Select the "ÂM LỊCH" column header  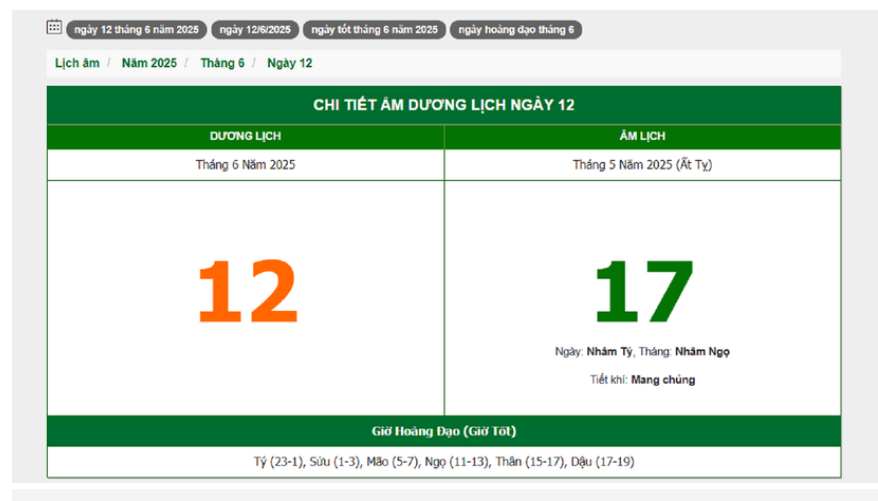642,137
